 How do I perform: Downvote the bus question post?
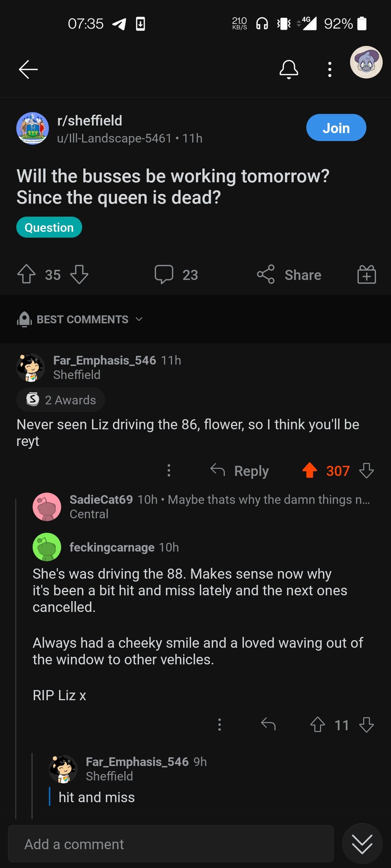79,274
